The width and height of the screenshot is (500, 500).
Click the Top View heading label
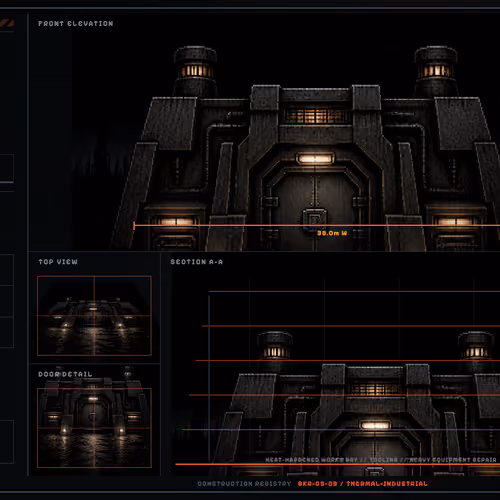58,262
